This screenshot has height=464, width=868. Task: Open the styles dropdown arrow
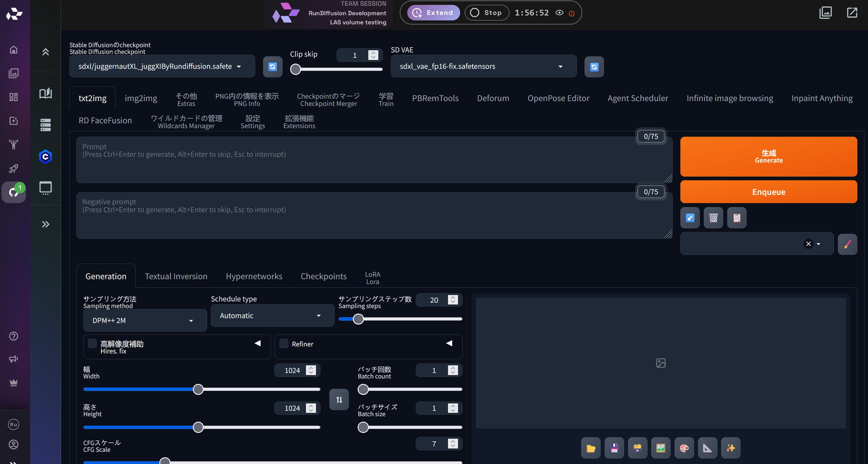[819, 244]
